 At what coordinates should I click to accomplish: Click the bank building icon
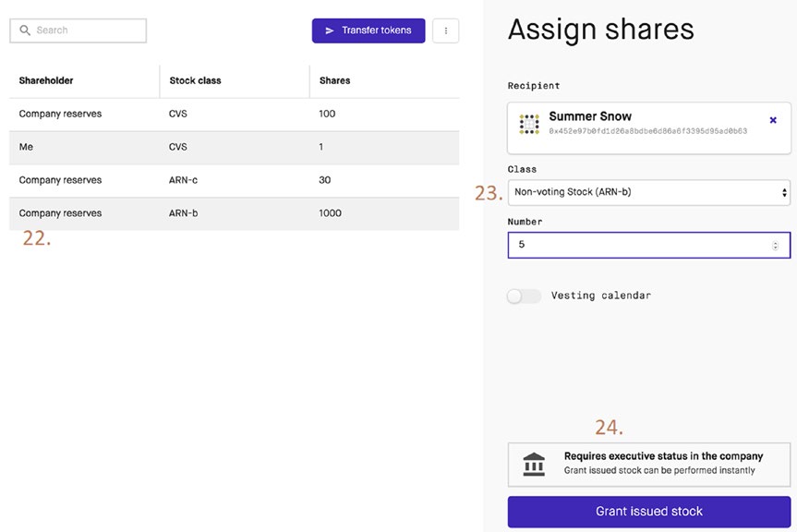click(534, 464)
